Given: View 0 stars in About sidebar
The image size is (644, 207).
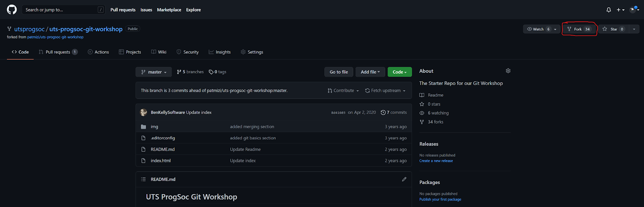Looking at the screenshot, I should (x=430, y=104).
